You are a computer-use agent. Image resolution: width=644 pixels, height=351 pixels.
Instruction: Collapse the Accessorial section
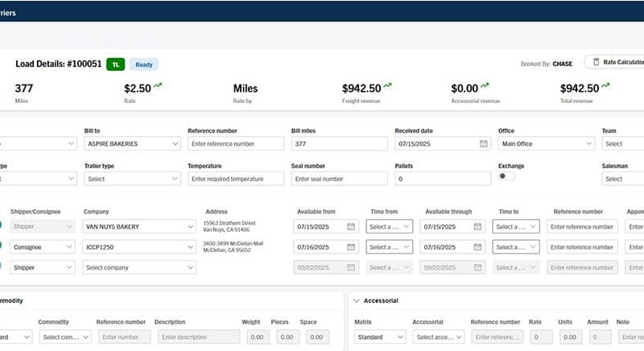[x=357, y=300]
